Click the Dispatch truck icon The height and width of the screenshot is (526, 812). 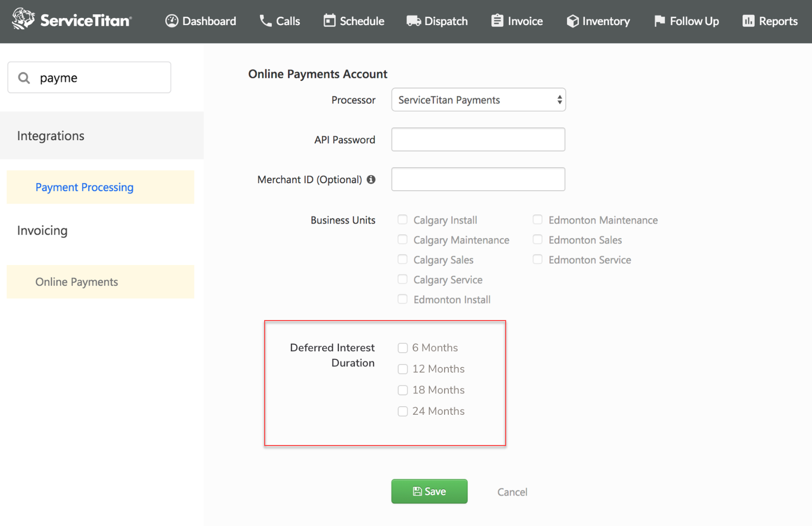point(413,21)
